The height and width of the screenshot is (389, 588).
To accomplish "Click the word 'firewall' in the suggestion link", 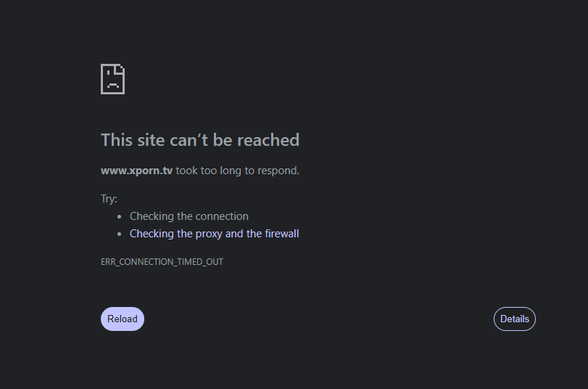I will [x=281, y=234].
